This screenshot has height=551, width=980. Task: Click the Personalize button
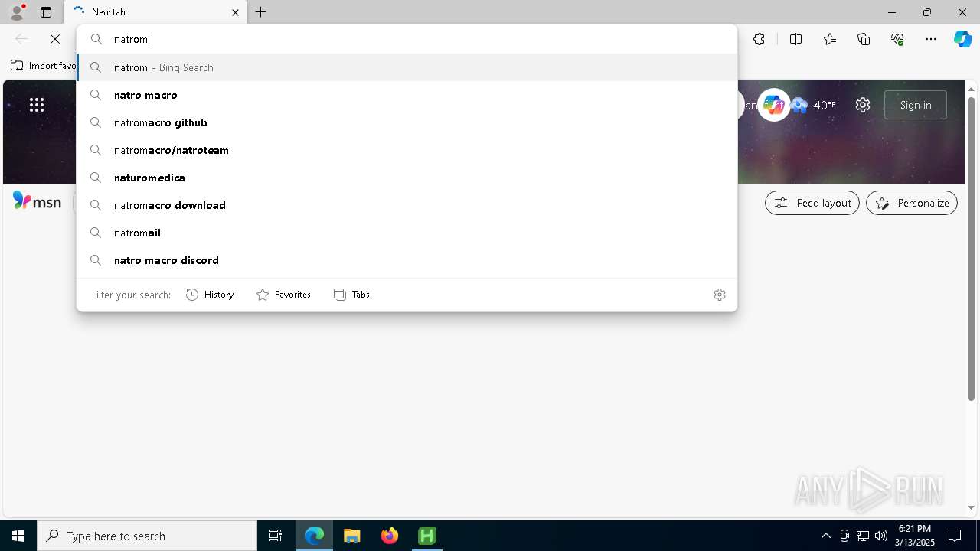(x=912, y=203)
